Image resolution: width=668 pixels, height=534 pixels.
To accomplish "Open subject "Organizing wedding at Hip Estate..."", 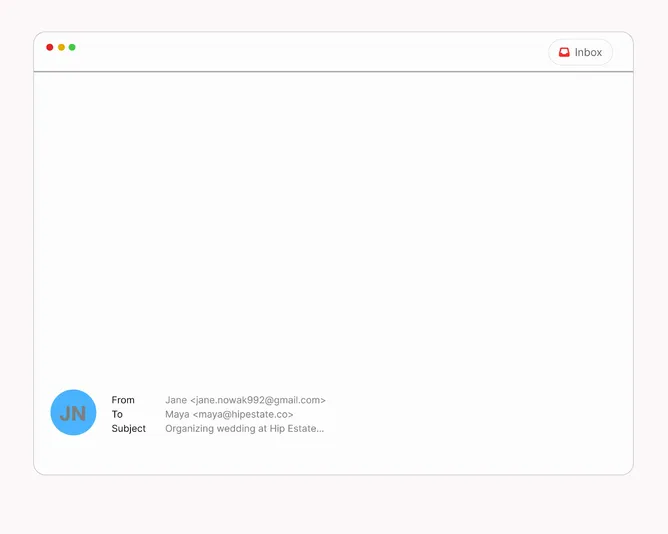I will pyautogui.click(x=243, y=428).
